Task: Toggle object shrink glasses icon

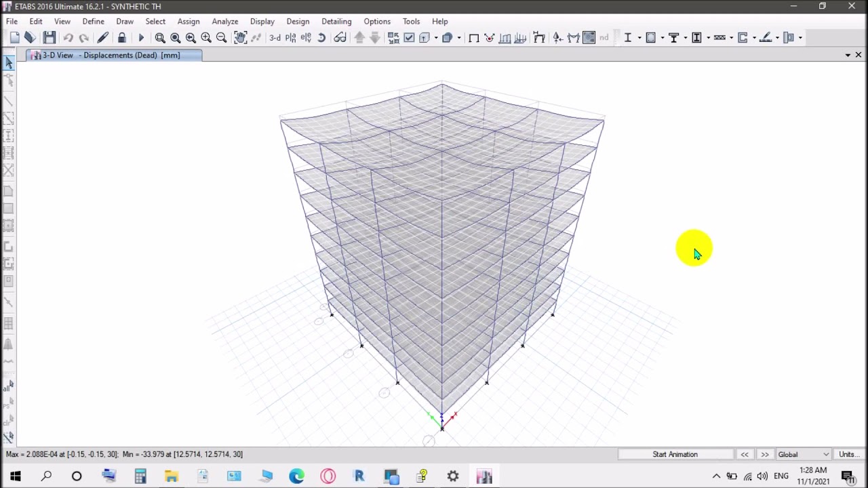Action: [340, 38]
